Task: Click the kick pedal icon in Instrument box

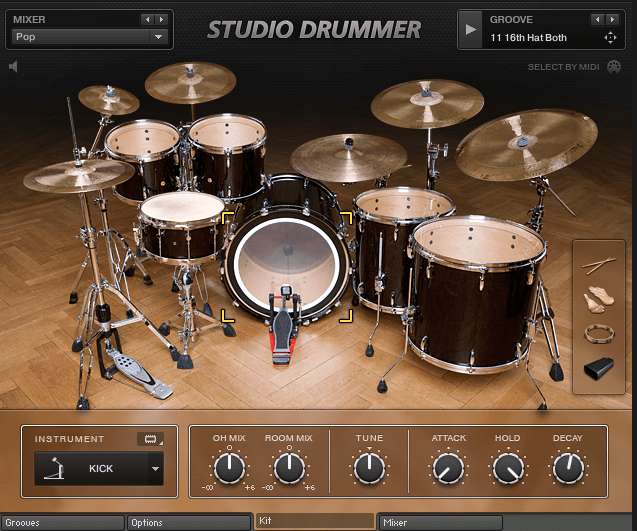Action: click(55, 468)
